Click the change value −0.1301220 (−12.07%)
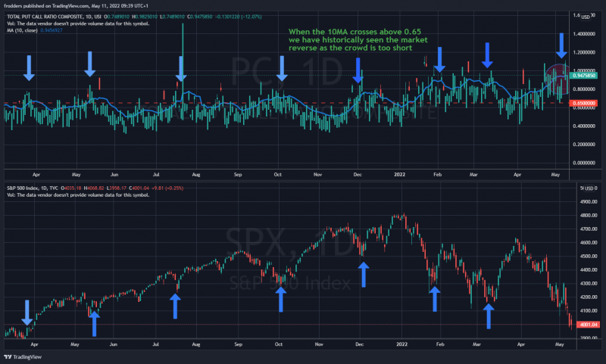 238,17
